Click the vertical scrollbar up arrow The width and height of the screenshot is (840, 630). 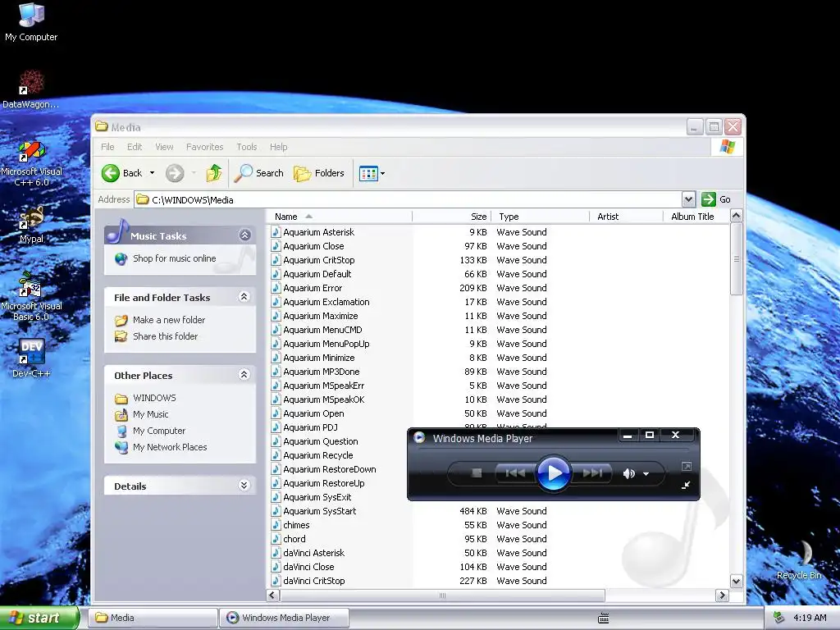736,216
